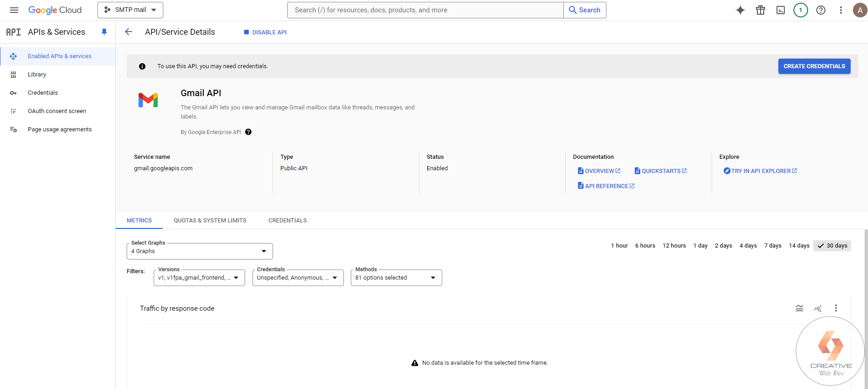868x389 pixels.
Task: Focus the resources search input field
Action: point(425,10)
